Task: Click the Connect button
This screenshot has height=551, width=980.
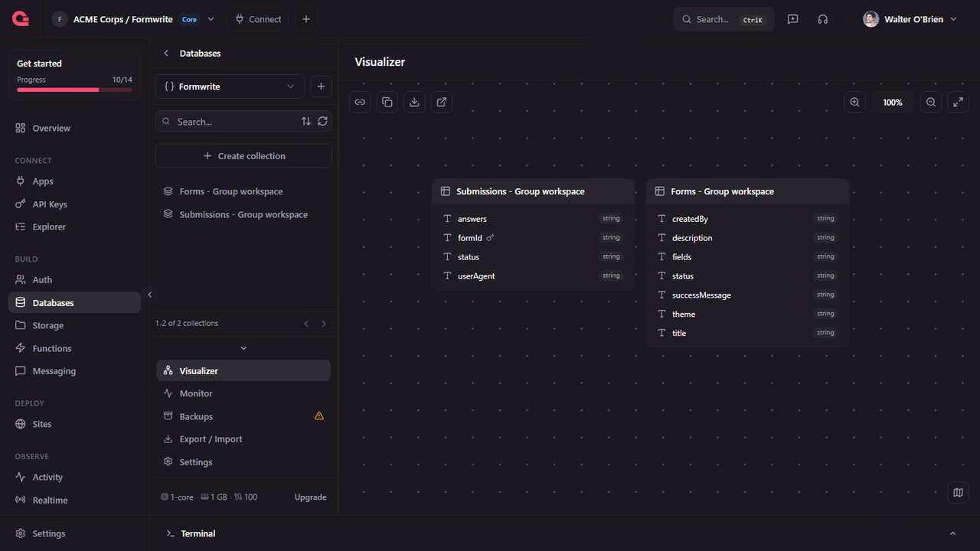Action: click(x=257, y=19)
